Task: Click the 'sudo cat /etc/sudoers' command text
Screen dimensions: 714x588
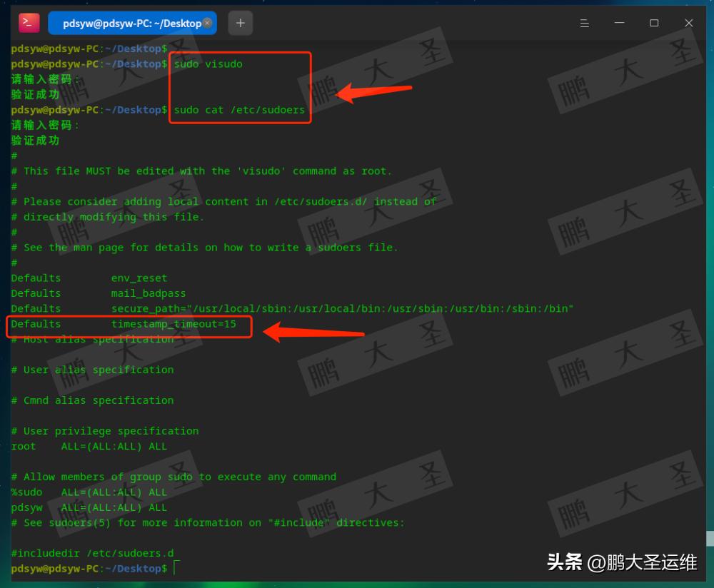Action: 239,110
